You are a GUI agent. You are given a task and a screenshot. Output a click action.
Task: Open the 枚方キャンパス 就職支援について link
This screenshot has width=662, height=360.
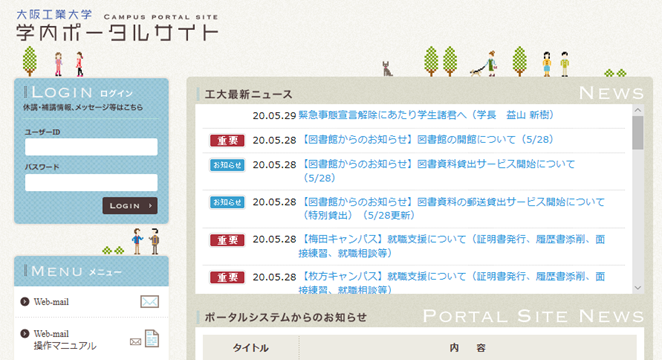(452, 283)
